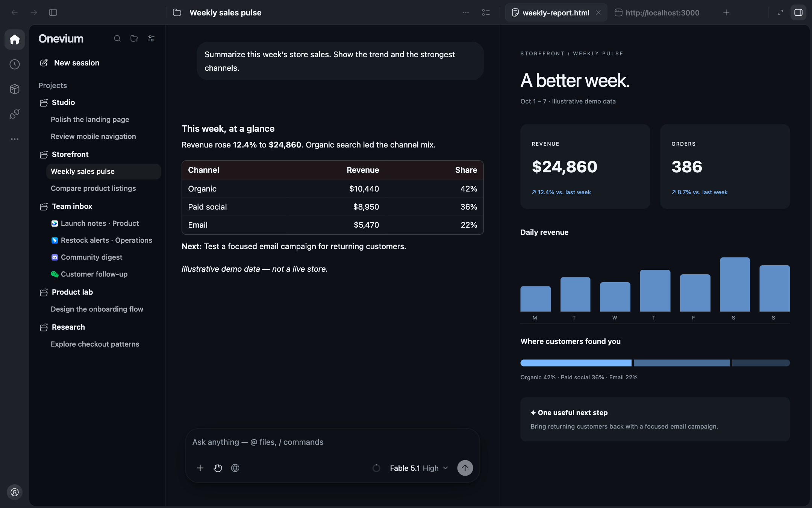
Task: Open the account avatar icon
Action: pyautogui.click(x=15, y=492)
